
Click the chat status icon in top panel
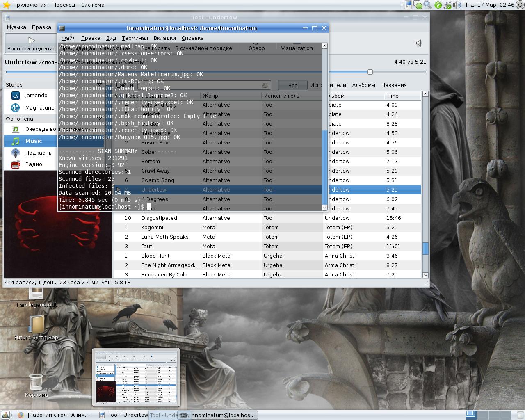pyautogui.click(x=418, y=5)
